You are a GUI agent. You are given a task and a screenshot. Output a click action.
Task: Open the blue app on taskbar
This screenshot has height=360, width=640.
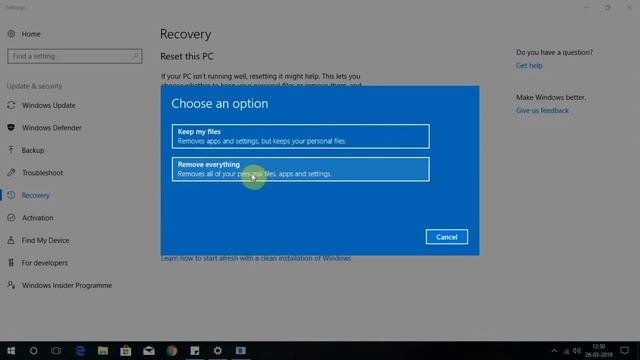click(241, 351)
